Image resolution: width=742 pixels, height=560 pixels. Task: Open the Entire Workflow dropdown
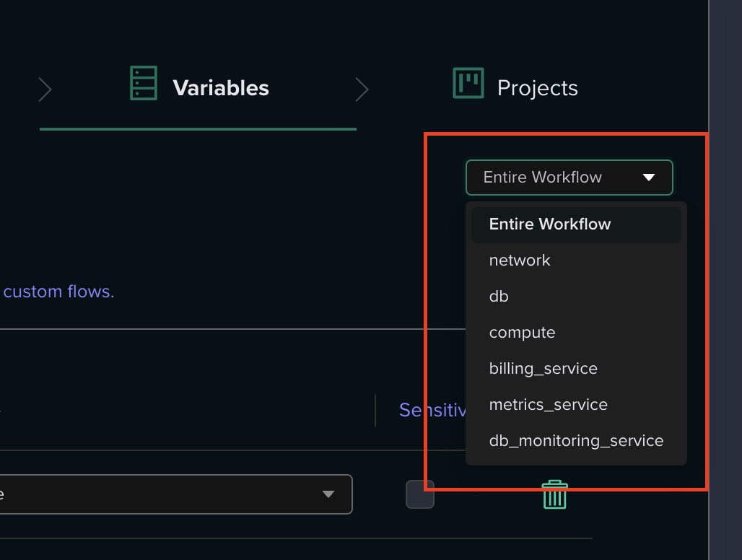569,177
